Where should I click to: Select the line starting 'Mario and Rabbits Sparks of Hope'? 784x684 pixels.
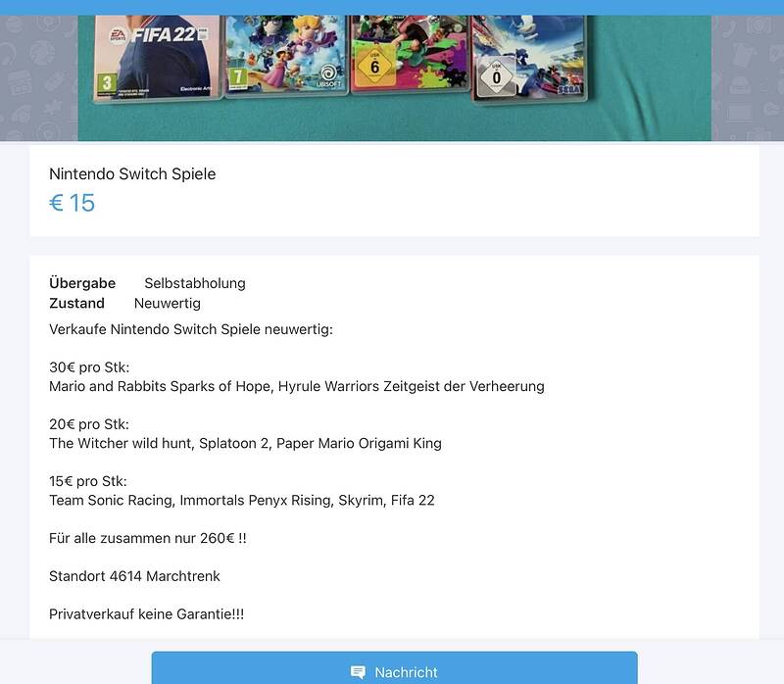click(297, 386)
